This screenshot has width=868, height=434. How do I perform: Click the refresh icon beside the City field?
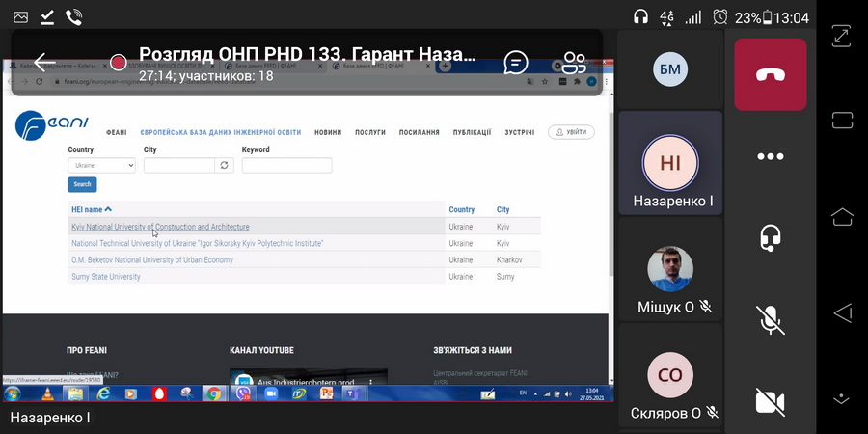[x=225, y=166]
